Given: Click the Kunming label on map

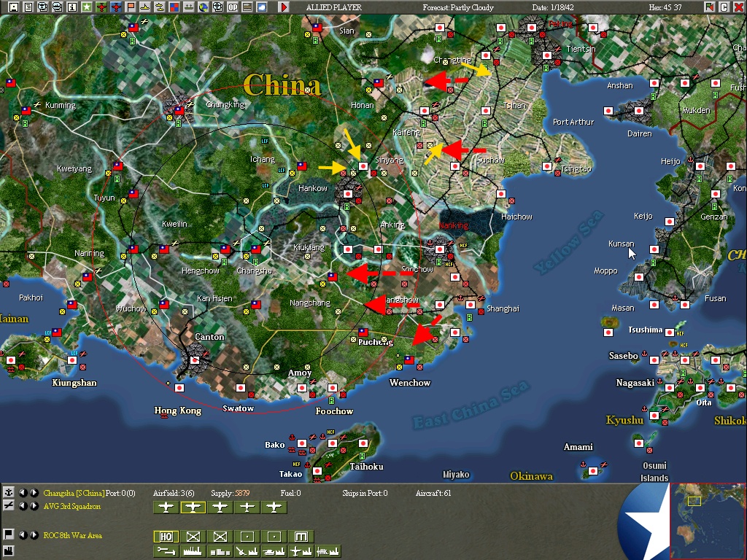Looking at the screenshot, I should [x=60, y=105].
